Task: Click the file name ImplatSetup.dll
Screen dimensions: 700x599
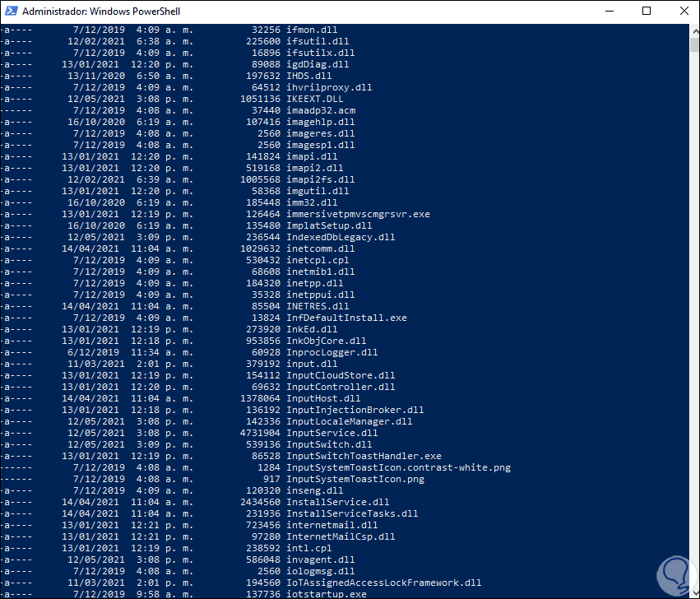Action: [329, 226]
